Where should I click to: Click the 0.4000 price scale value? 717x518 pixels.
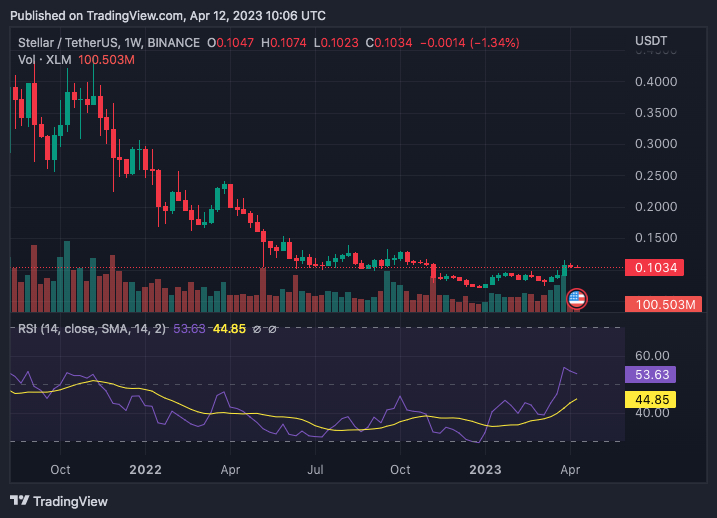pyautogui.click(x=656, y=82)
